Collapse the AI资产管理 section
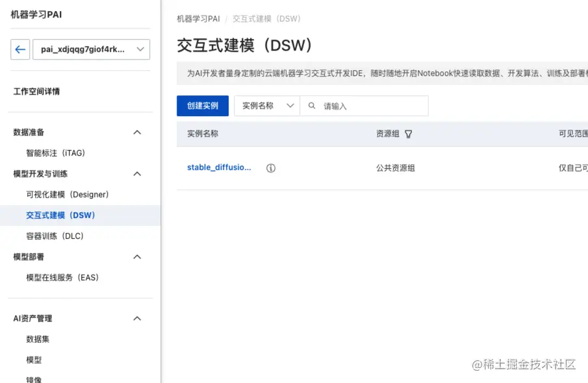 pos(137,319)
